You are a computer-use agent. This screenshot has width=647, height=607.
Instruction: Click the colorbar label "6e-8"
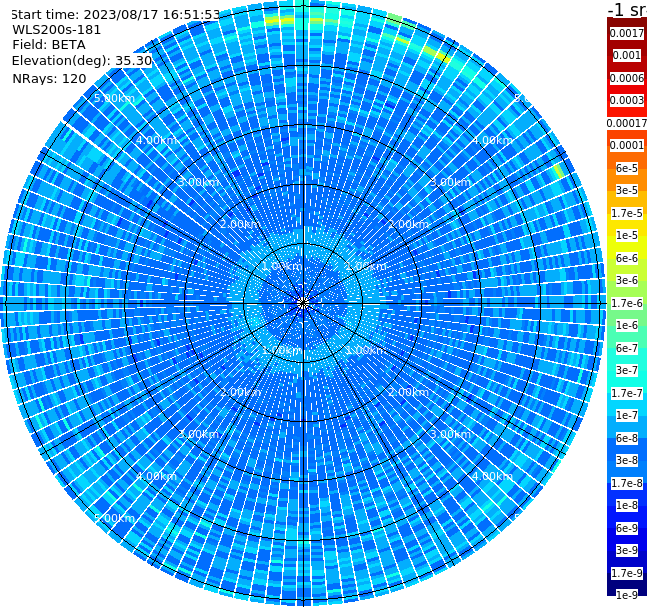pos(627,438)
